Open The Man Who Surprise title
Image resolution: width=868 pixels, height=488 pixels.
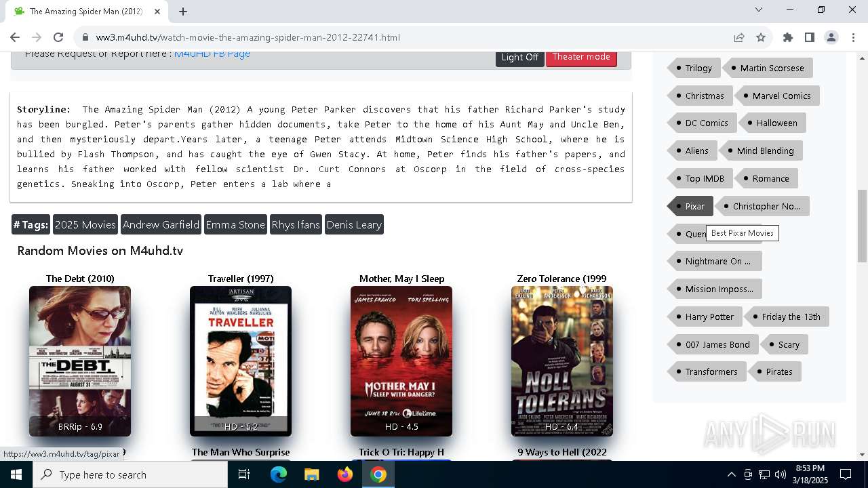[x=241, y=452]
